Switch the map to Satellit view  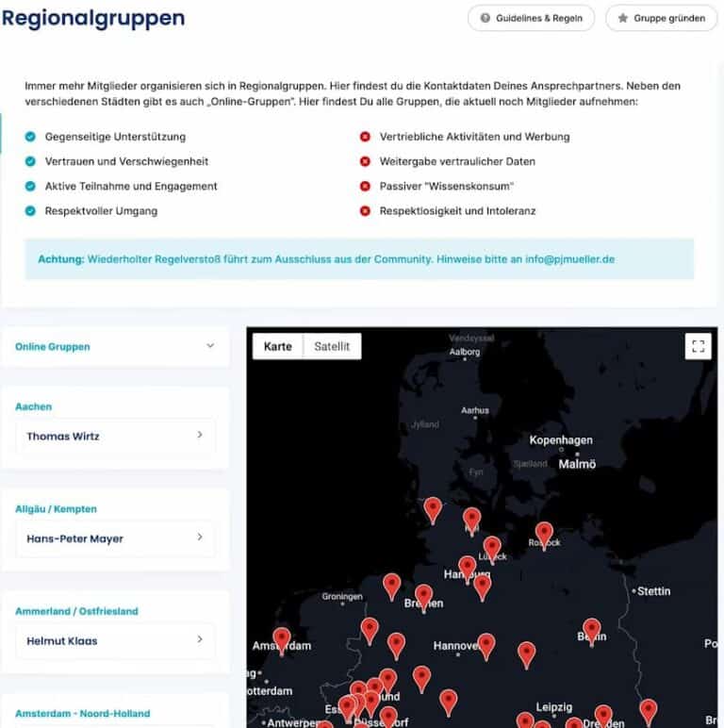tap(332, 346)
